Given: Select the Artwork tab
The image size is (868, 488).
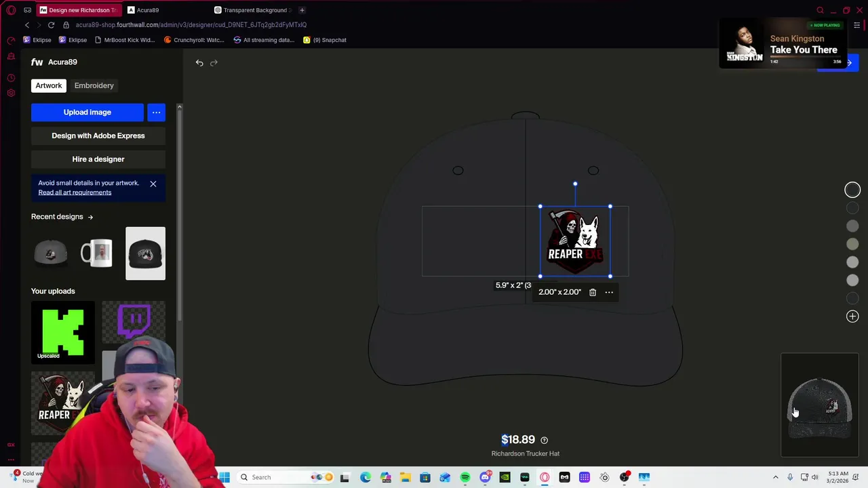Looking at the screenshot, I should [x=49, y=85].
